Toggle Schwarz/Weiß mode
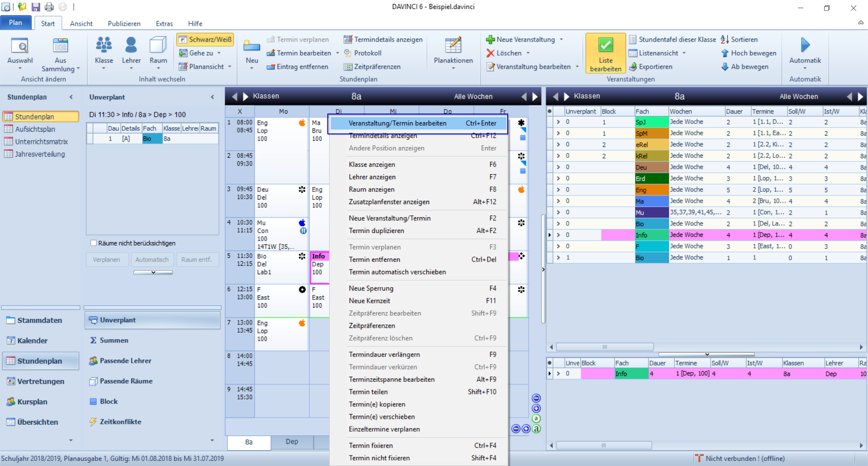 click(205, 39)
